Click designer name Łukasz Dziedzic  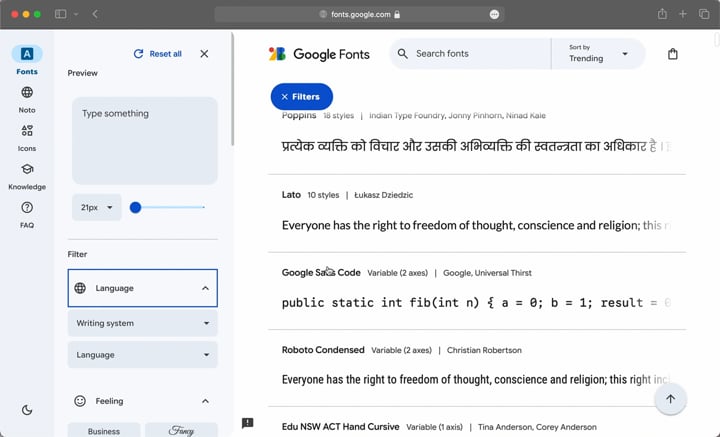pyautogui.click(x=383, y=195)
